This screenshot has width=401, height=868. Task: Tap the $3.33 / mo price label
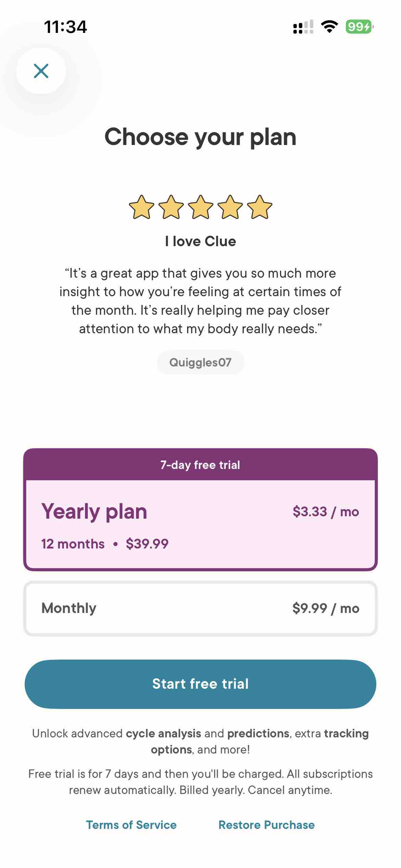(326, 511)
